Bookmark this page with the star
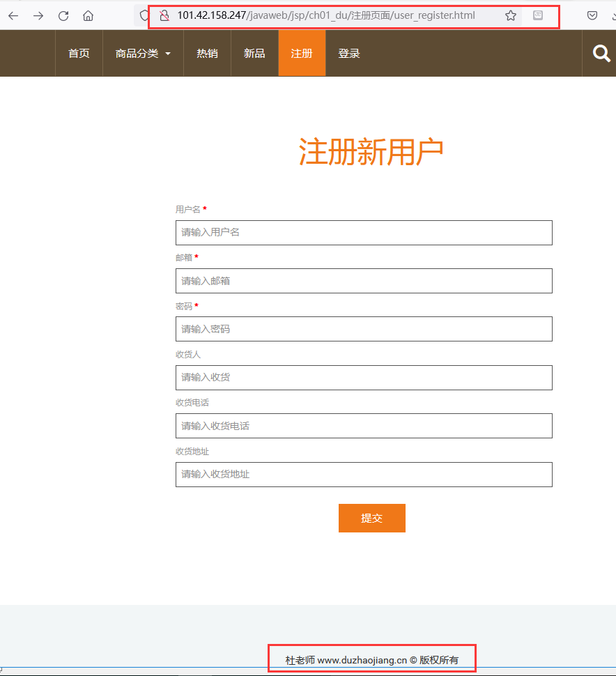This screenshot has width=616, height=676. click(511, 15)
